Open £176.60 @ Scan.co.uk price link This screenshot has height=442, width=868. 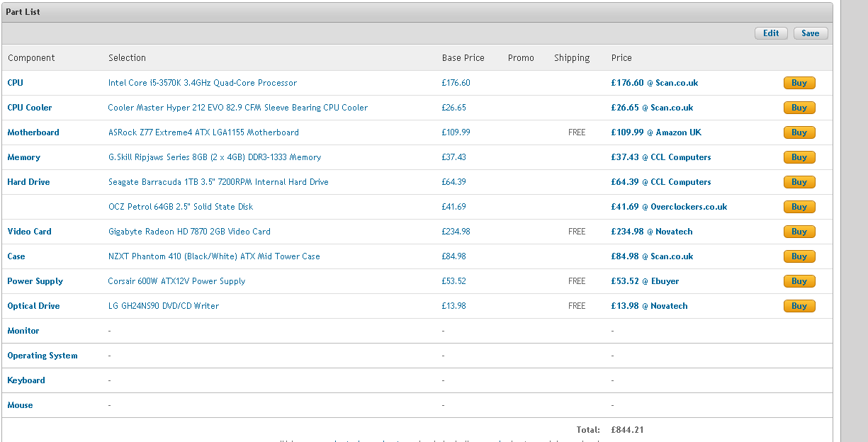coord(655,83)
